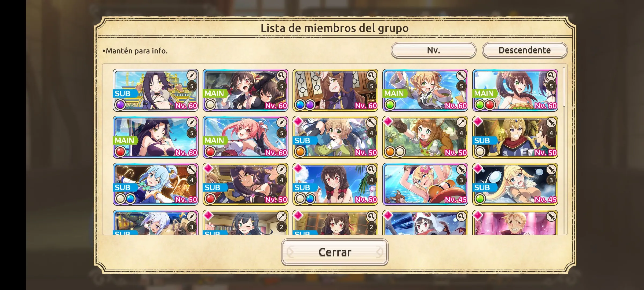Click the magnifier icon on Megumin and Yunyun card
This screenshot has width=644, height=290.
pyautogui.click(x=281, y=75)
